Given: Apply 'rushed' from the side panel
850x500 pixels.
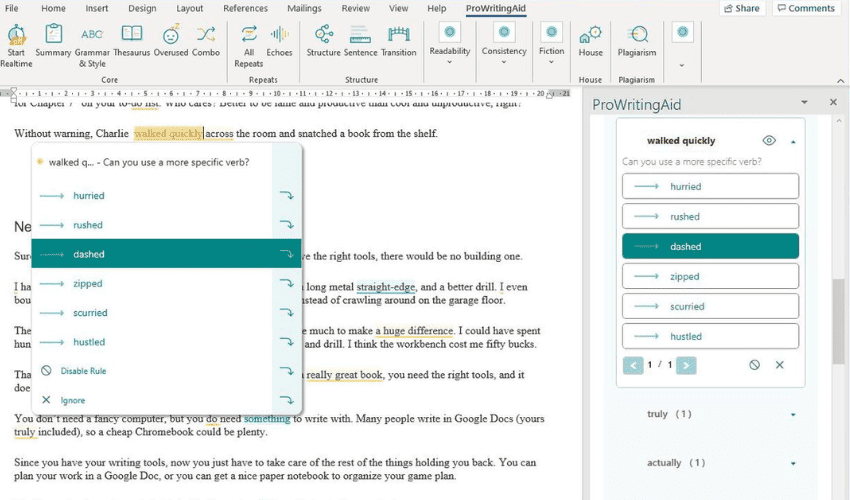Looking at the screenshot, I should click(x=710, y=216).
